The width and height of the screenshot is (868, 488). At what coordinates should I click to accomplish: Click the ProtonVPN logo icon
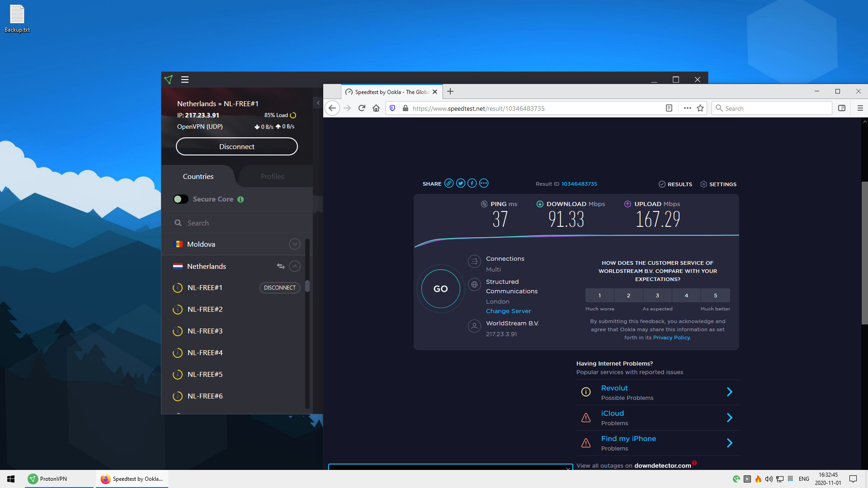[169, 80]
